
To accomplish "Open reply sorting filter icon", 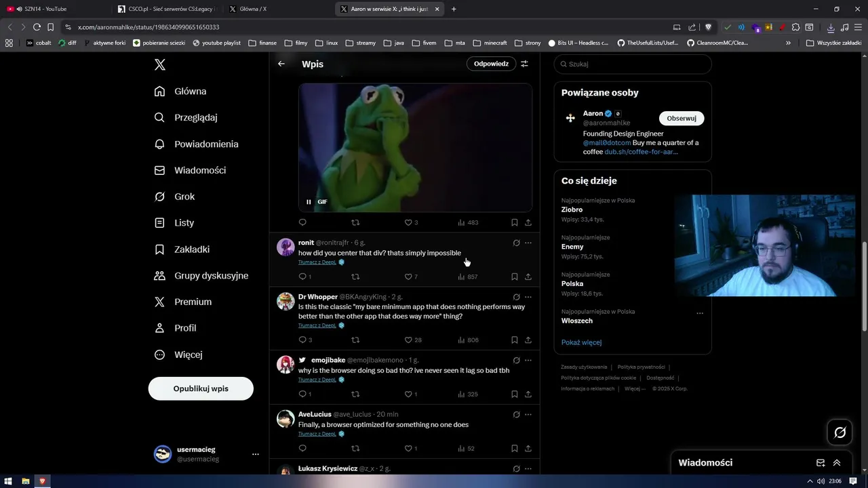I will click(524, 64).
